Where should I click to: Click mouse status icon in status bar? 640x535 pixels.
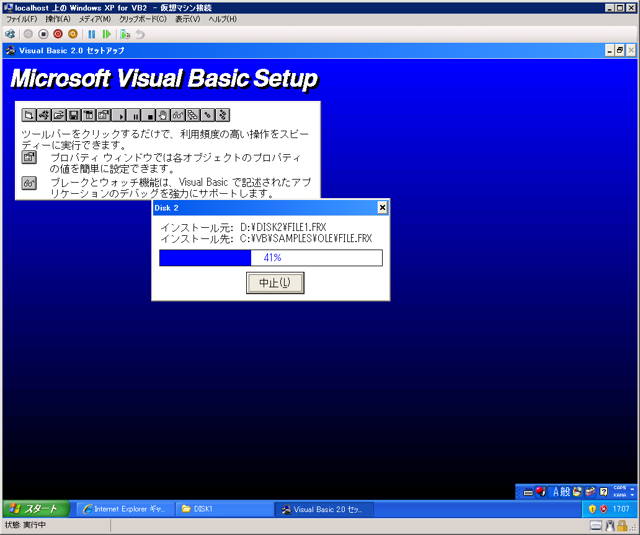[x=610, y=526]
